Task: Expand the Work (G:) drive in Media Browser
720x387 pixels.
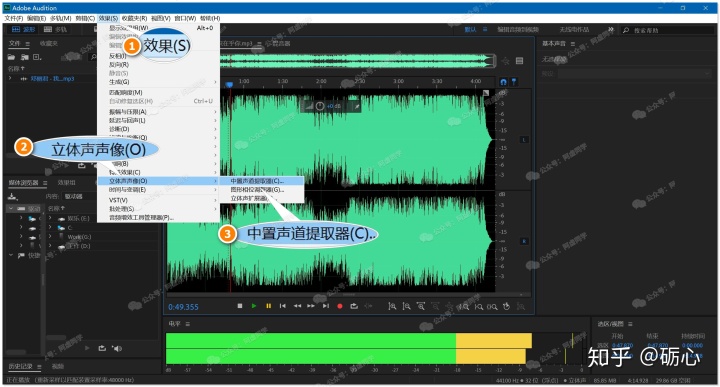Action: point(50,237)
